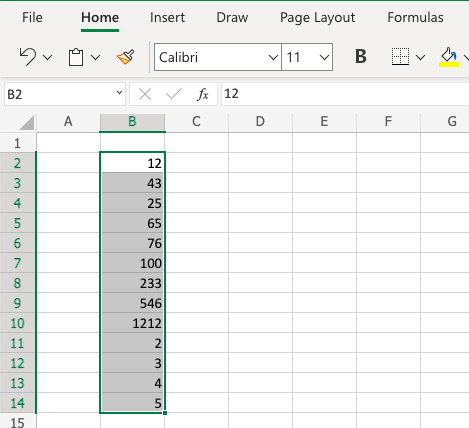469x428 pixels.
Task: Click the Select All corner triangle
Action: pos(27,123)
